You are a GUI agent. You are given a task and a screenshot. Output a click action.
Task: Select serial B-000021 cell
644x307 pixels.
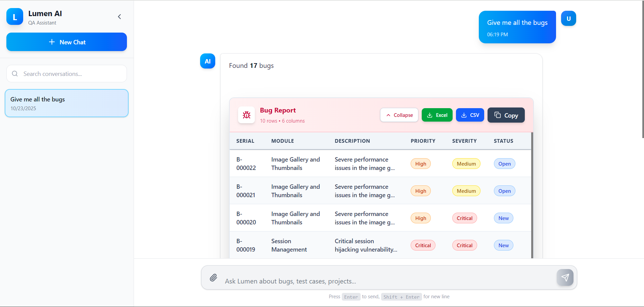(246, 191)
